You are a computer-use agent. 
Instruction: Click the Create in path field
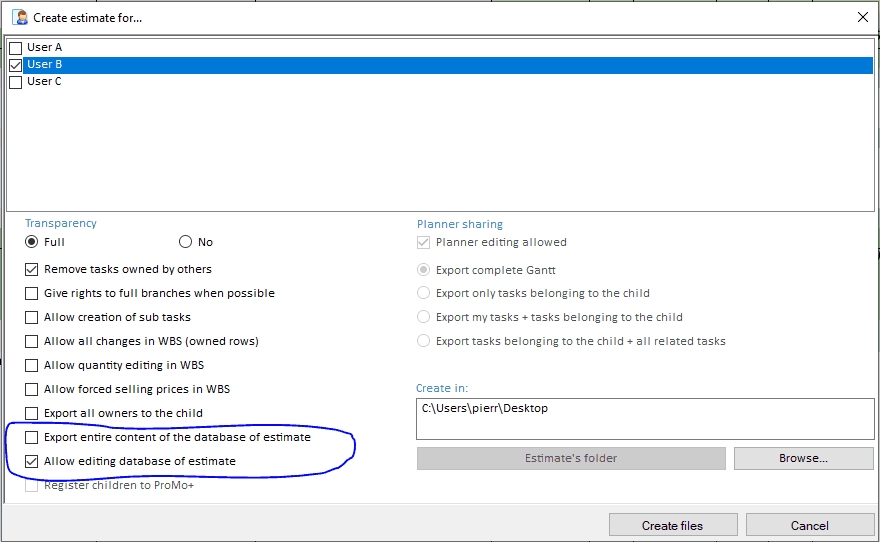pos(645,419)
